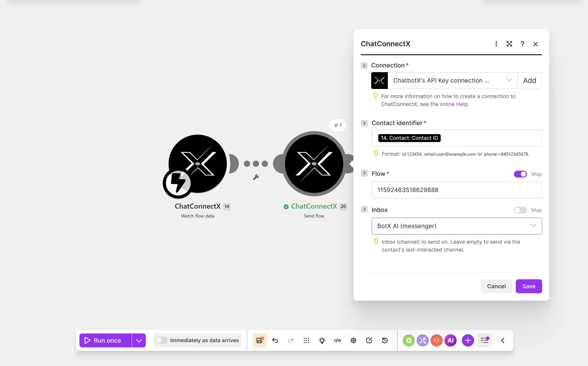588x366 pixels.
Task: Save the module settings
Action: [x=529, y=286]
